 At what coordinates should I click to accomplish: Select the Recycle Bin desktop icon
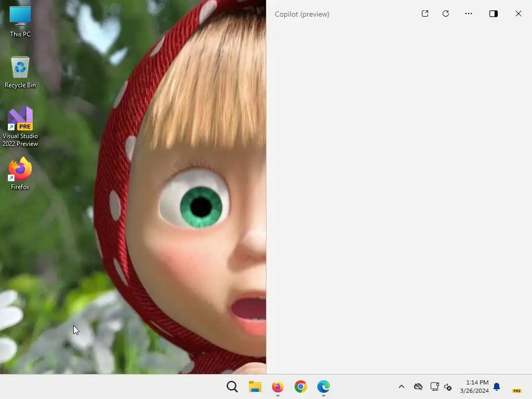[20, 72]
